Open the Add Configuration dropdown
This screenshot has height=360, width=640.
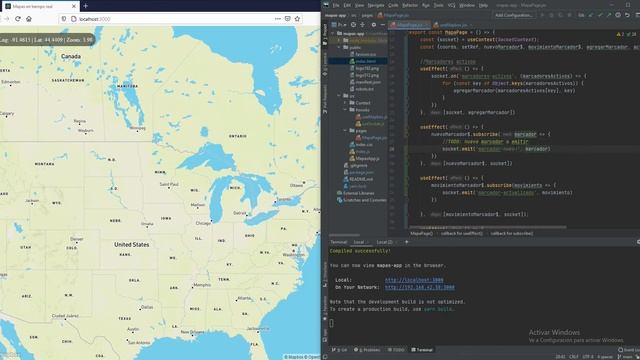click(514, 15)
